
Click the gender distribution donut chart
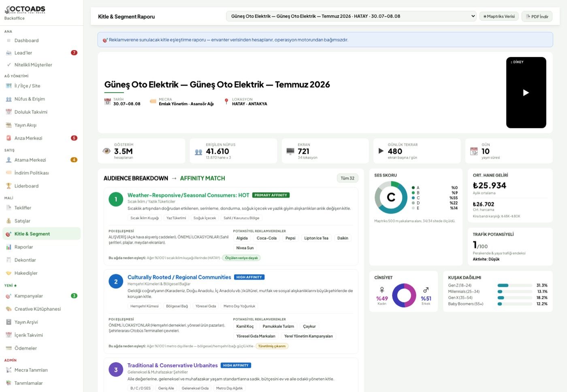pyautogui.click(x=404, y=295)
